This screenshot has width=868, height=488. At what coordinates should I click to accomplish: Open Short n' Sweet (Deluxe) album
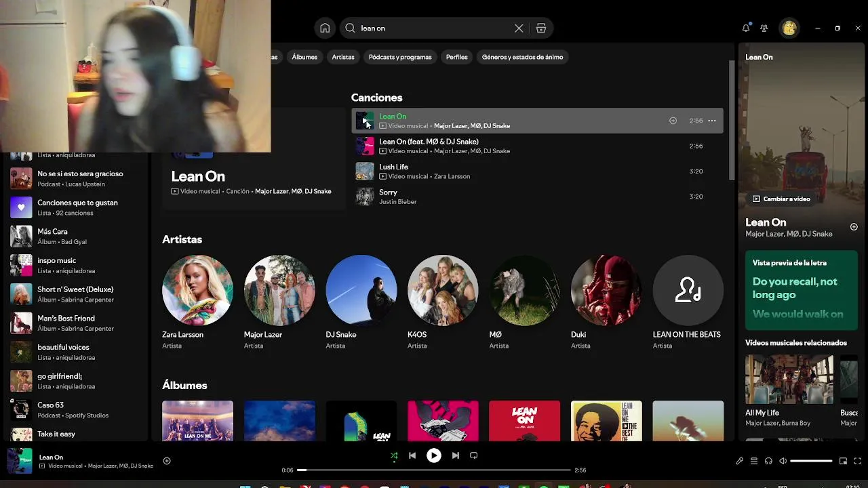[x=75, y=294]
